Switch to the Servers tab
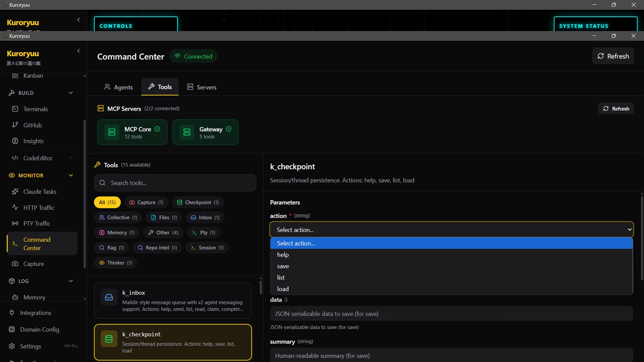This screenshot has width=644, height=362. coord(201,87)
